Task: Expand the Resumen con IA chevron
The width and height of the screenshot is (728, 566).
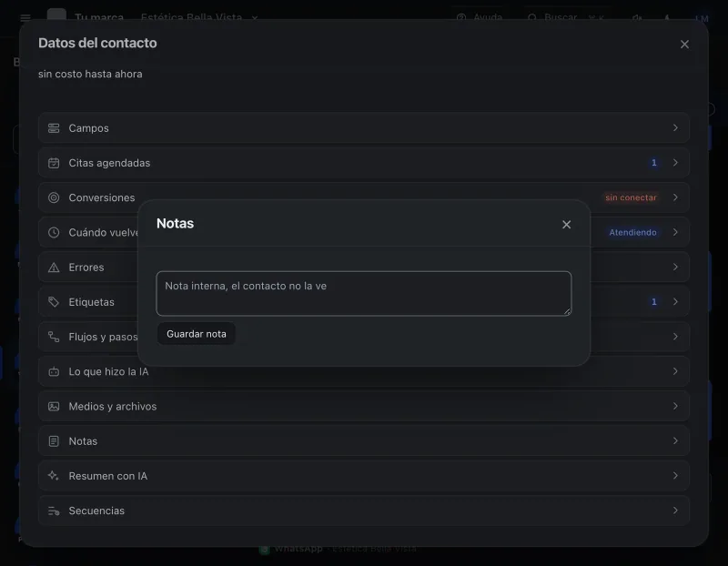Action: [675, 476]
